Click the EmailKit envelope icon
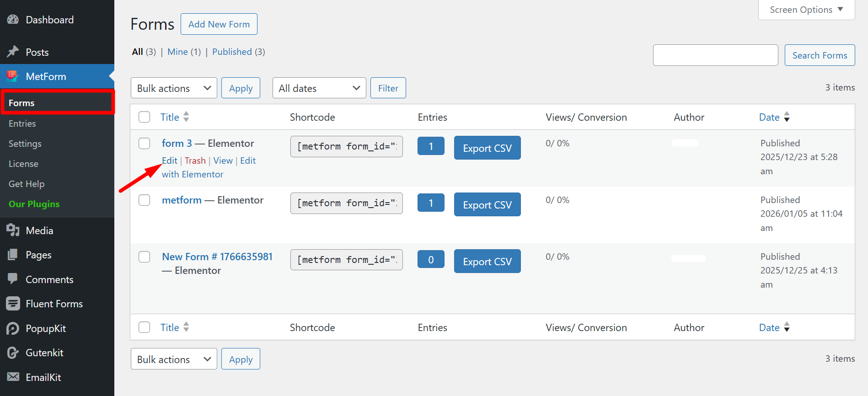 pyautogui.click(x=13, y=377)
